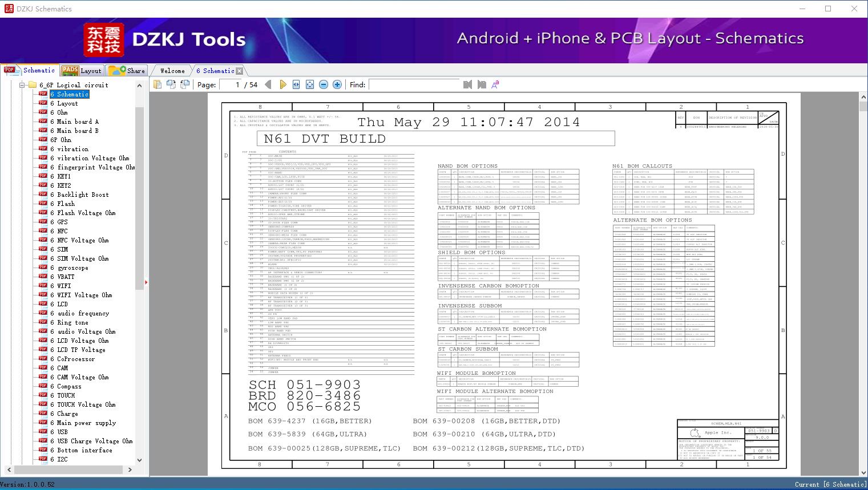Image resolution: width=868 pixels, height=490 pixels.
Task: Toggle the match case Aa icon
Action: pos(495,84)
